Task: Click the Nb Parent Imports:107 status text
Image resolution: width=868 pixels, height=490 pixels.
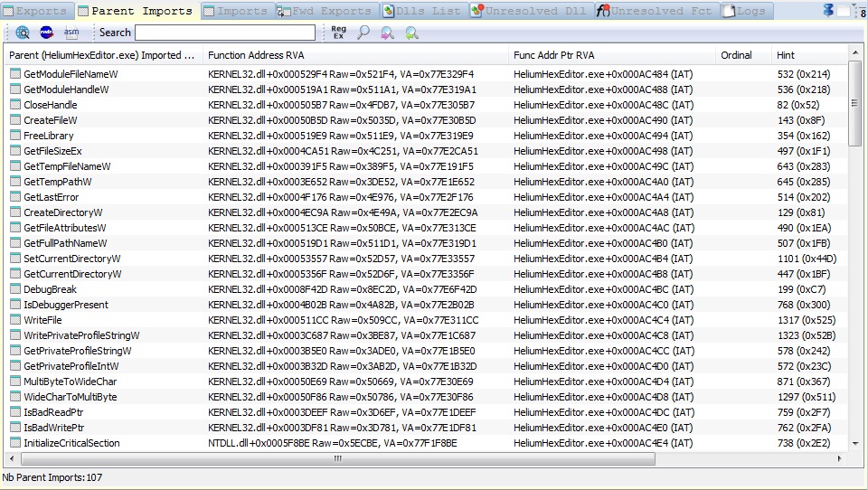Action: click(x=52, y=477)
